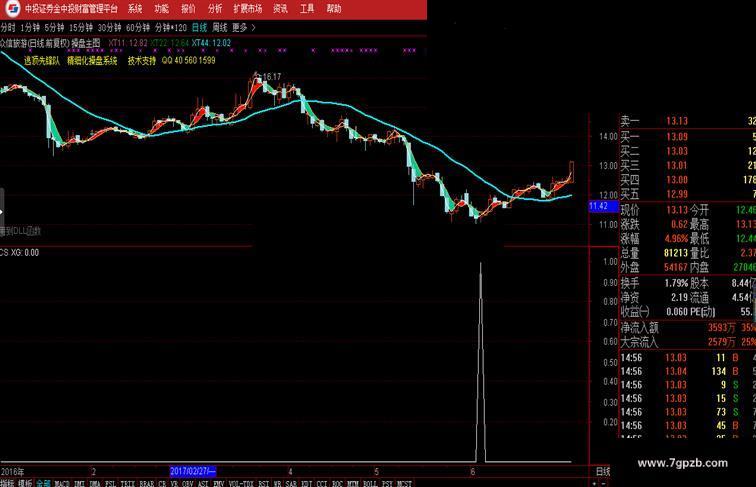Switch chart to 分时 period
This screenshot has width=756, height=487.
[8, 27]
